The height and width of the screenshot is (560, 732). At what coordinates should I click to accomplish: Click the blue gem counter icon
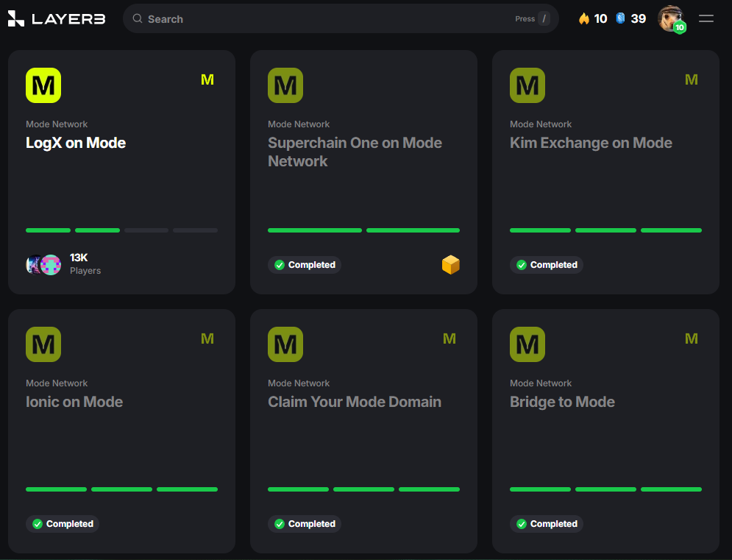[620, 18]
